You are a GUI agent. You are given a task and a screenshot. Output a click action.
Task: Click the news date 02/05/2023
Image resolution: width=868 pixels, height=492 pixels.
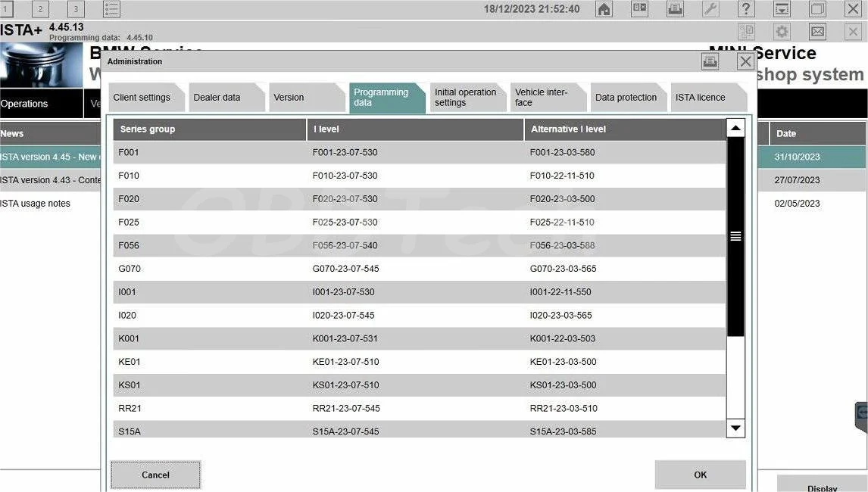[797, 203]
